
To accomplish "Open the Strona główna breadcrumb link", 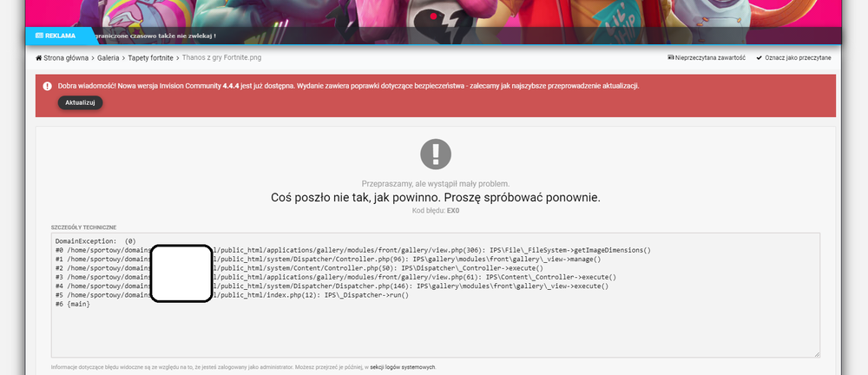I will pos(67,58).
